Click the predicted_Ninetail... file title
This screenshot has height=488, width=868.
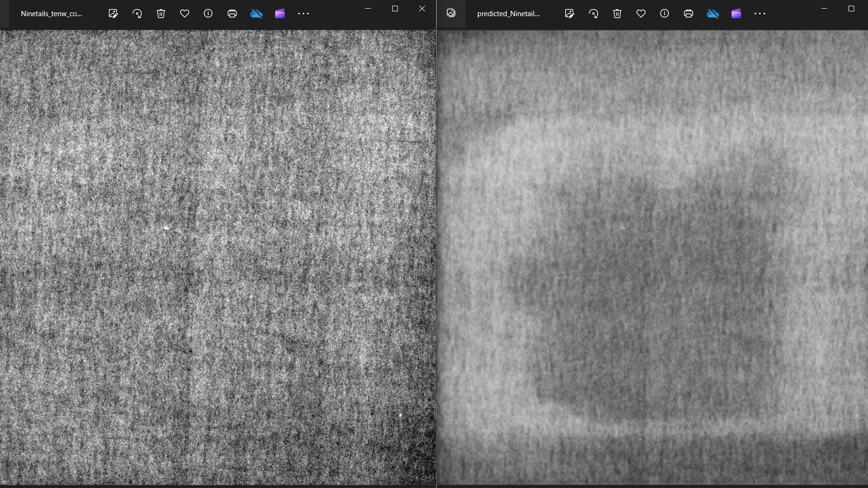[508, 14]
